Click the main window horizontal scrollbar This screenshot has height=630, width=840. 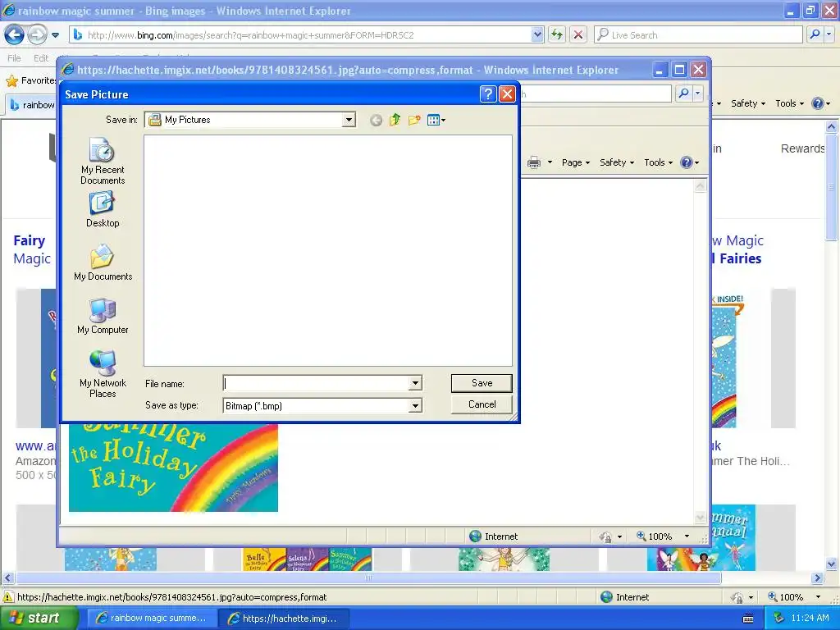pos(368,578)
